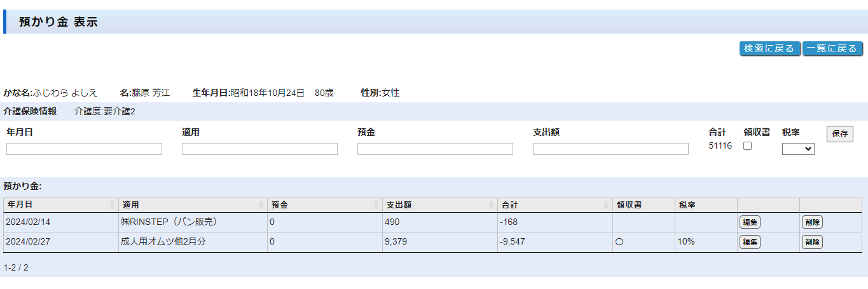
Task: Delete the 成人用オムツ他2月分 entry
Action: tap(812, 242)
